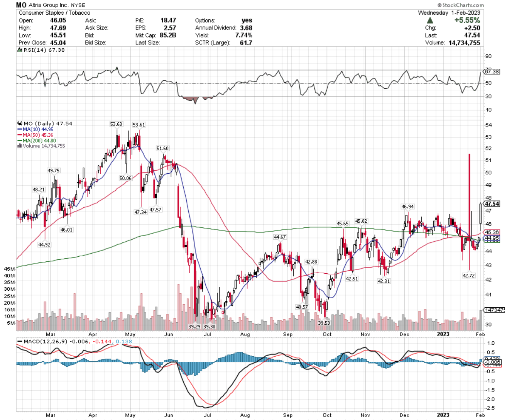Click the 49.75 price label
The image size is (507, 420).
[x=54, y=170]
